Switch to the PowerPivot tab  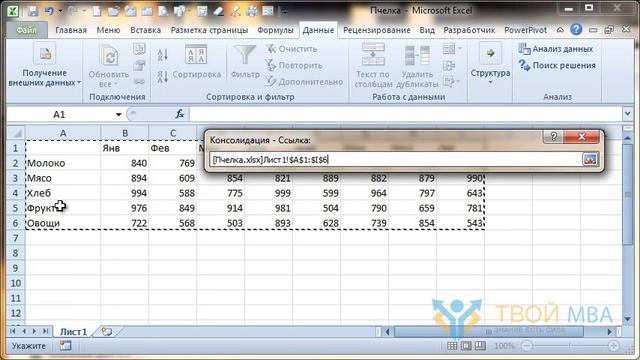point(525,30)
